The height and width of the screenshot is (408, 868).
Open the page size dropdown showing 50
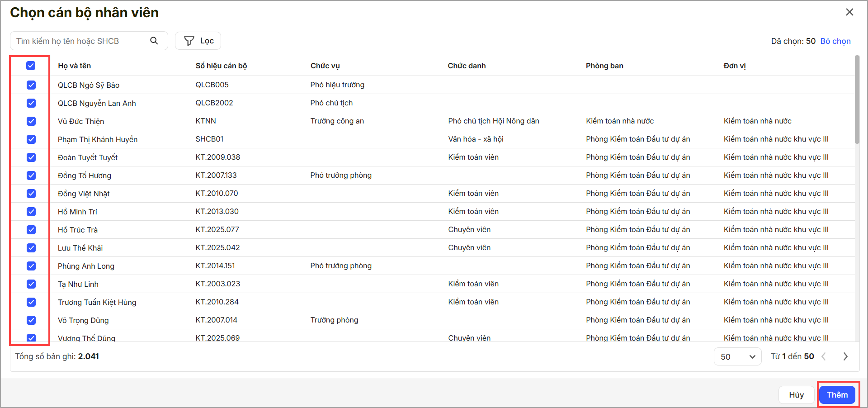pos(737,356)
